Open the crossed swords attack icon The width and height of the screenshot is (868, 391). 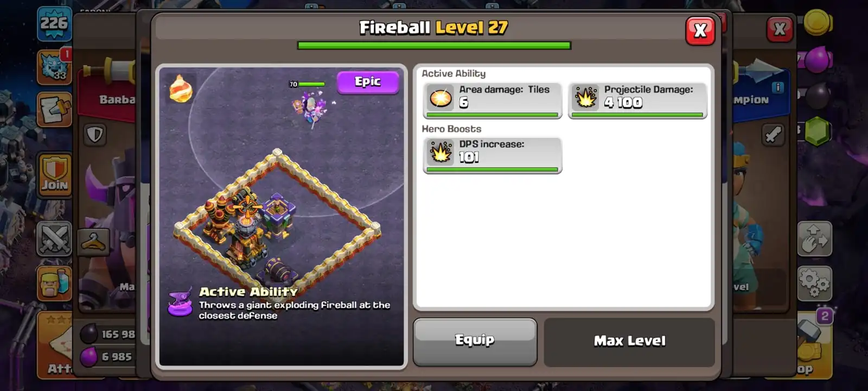tap(54, 238)
